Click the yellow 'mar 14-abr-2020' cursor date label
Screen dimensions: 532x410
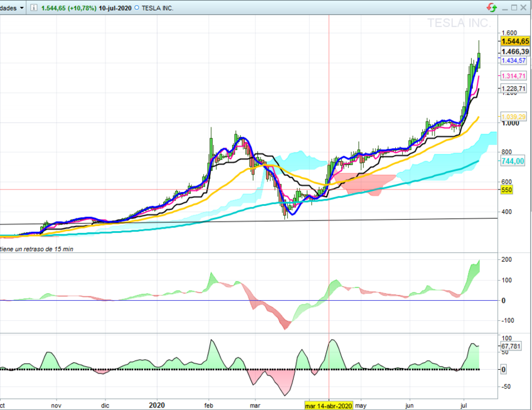pyautogui.click(x=329, y=406)
